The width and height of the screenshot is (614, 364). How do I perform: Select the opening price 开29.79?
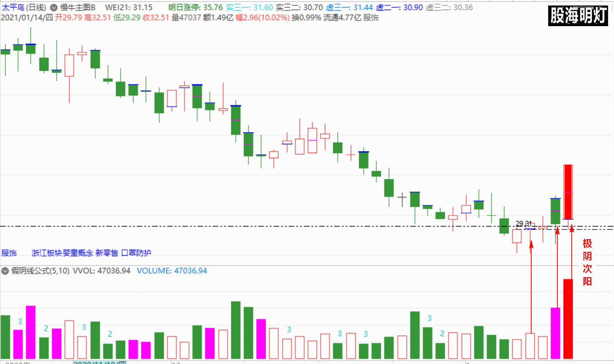click(x=69, y=18)
